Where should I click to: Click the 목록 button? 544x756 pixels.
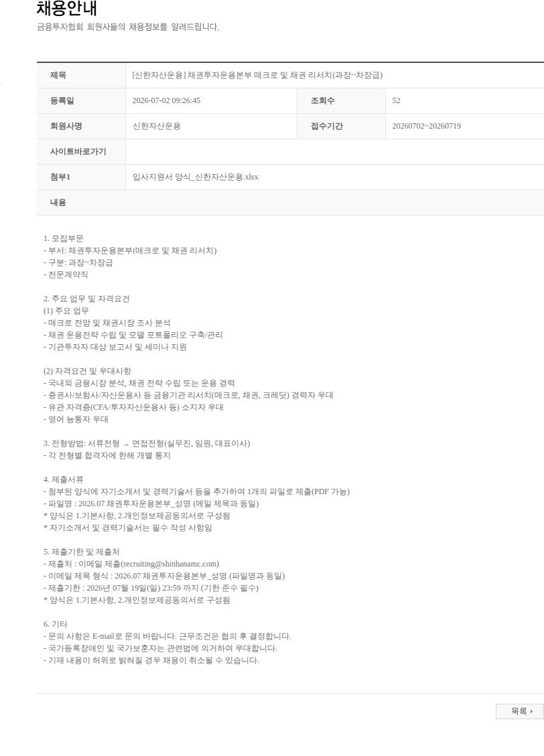point(519,711)
